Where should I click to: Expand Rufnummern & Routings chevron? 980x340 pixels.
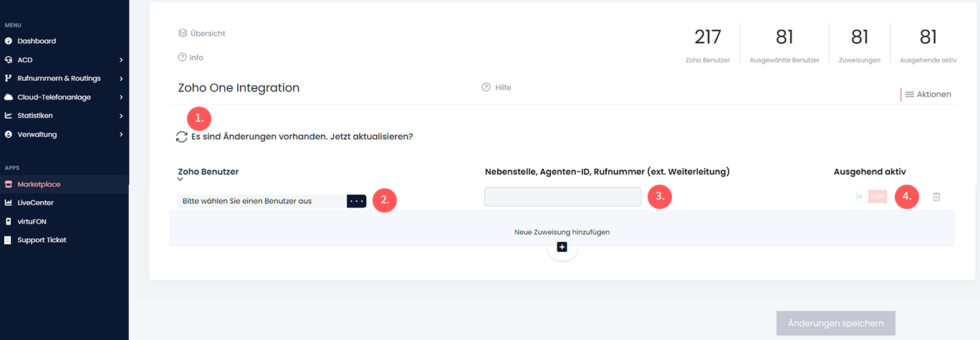[121, 78]
